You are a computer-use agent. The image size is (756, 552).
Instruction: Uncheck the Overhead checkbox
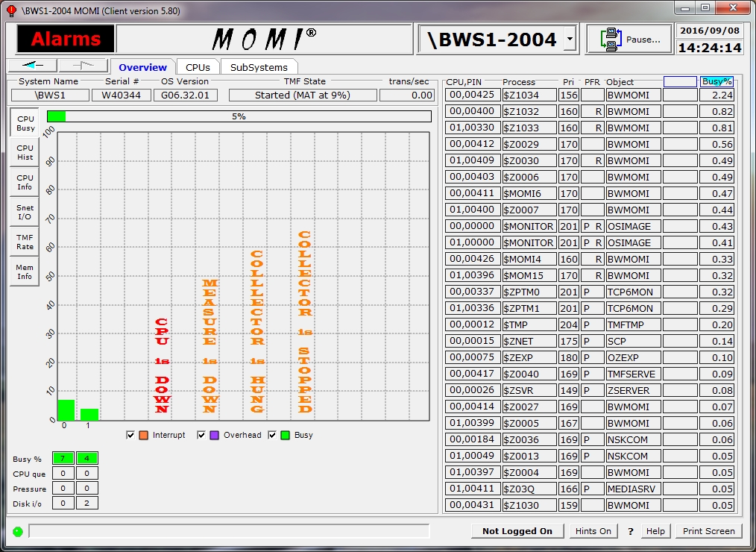point(202,435)
